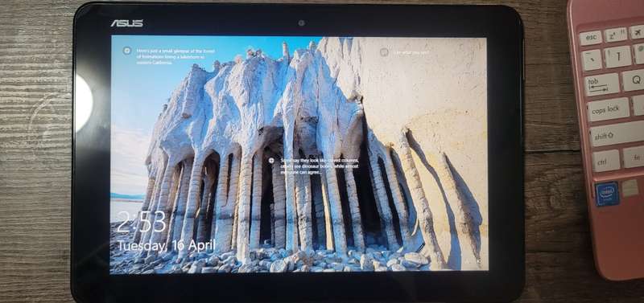Select the 'Like what you see?' text

(411, 52)
